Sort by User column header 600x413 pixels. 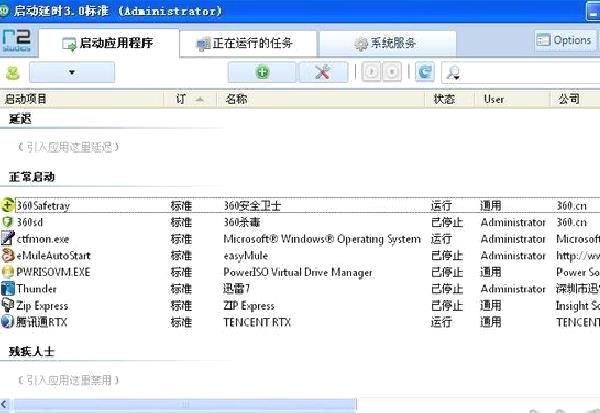[x=512, y=99]
